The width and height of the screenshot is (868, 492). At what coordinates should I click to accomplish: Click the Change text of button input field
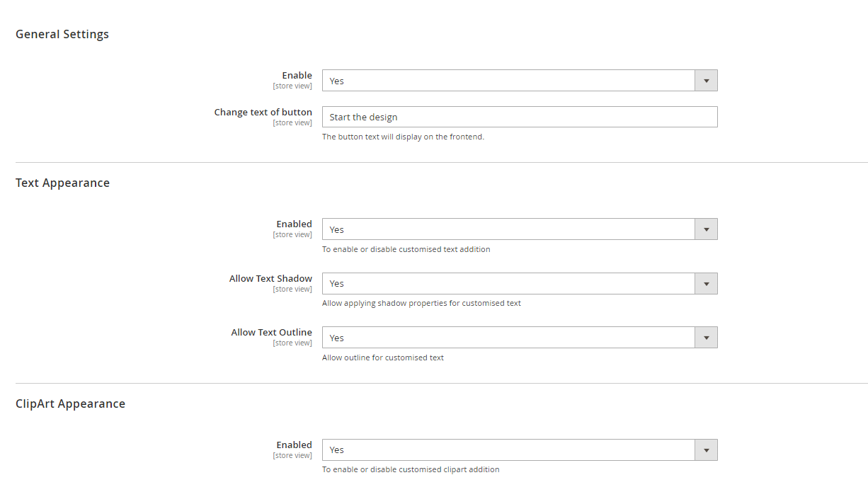(520, 116)
